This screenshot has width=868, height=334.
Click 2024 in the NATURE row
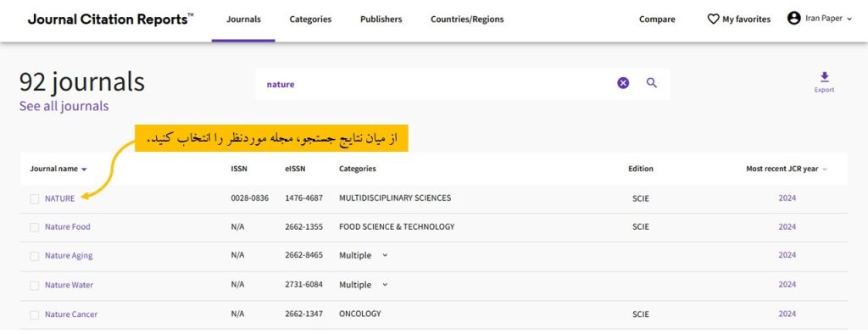(x=787, y=198)
